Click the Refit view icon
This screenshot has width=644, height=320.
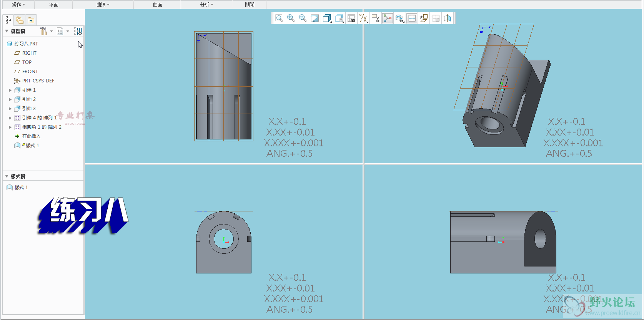279,18
